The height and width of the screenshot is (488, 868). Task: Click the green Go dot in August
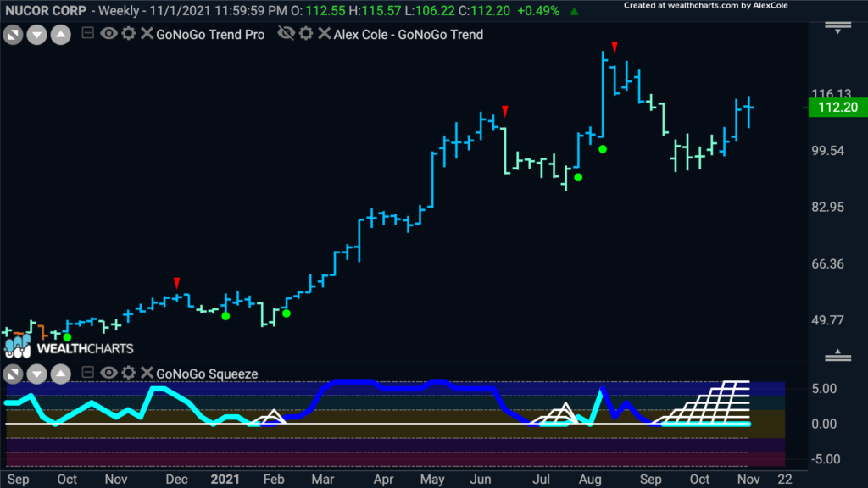(x=603, y=149)
